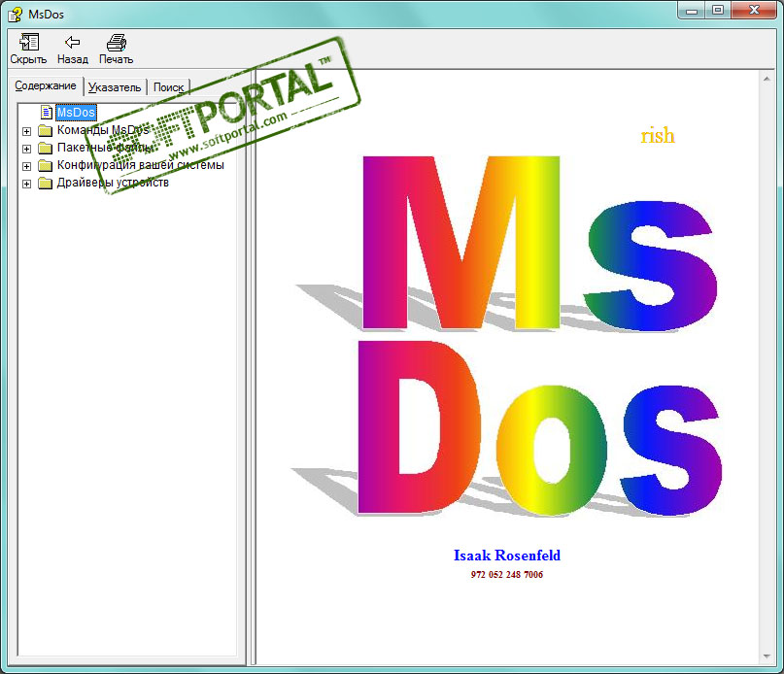The height and width of the screenshot is (674, 784).
Task: Select the MsDos topic in contents tree
Action: tap(76, 113)
